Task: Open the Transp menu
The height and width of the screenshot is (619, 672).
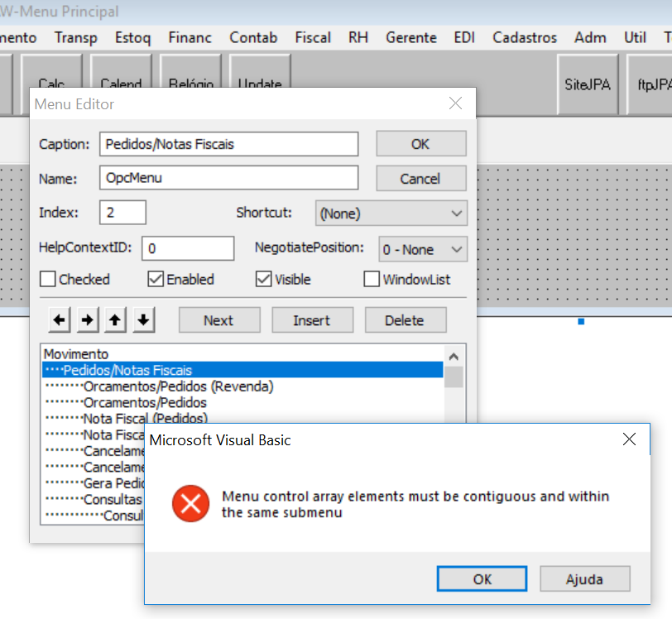Action: [x=76, y=38]
